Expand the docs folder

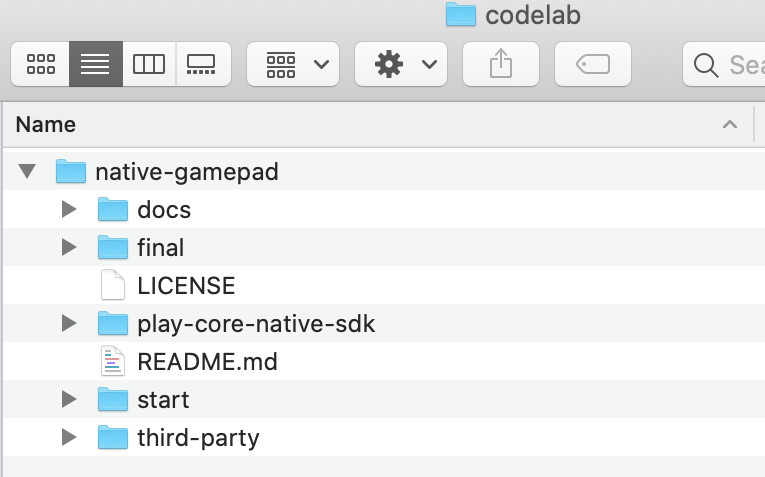click(x=68, y=210)
